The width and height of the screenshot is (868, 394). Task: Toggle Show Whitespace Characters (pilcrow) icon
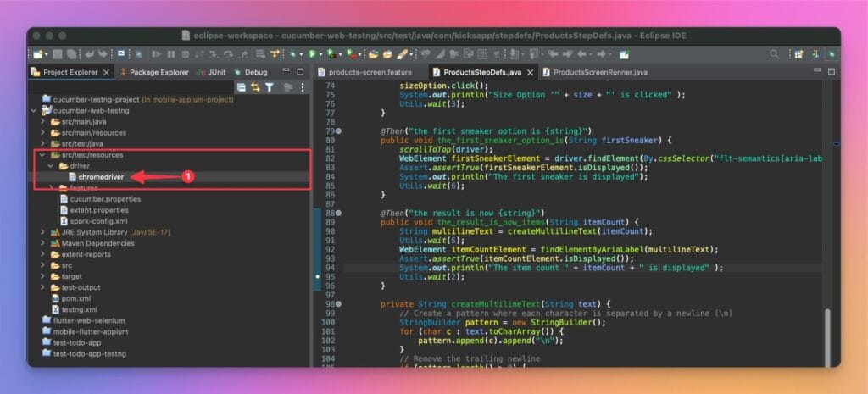point(497,54)
